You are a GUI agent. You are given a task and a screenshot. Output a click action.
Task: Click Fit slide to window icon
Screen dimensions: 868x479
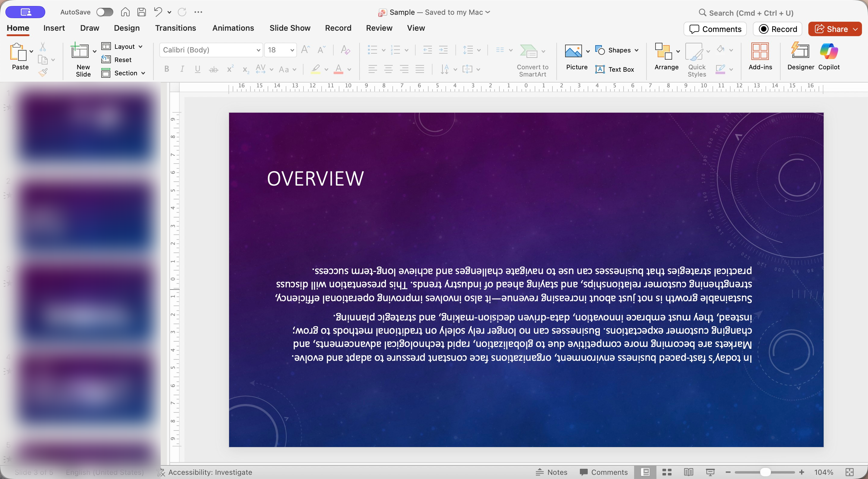pyautogui.click(x=850, y=472)
